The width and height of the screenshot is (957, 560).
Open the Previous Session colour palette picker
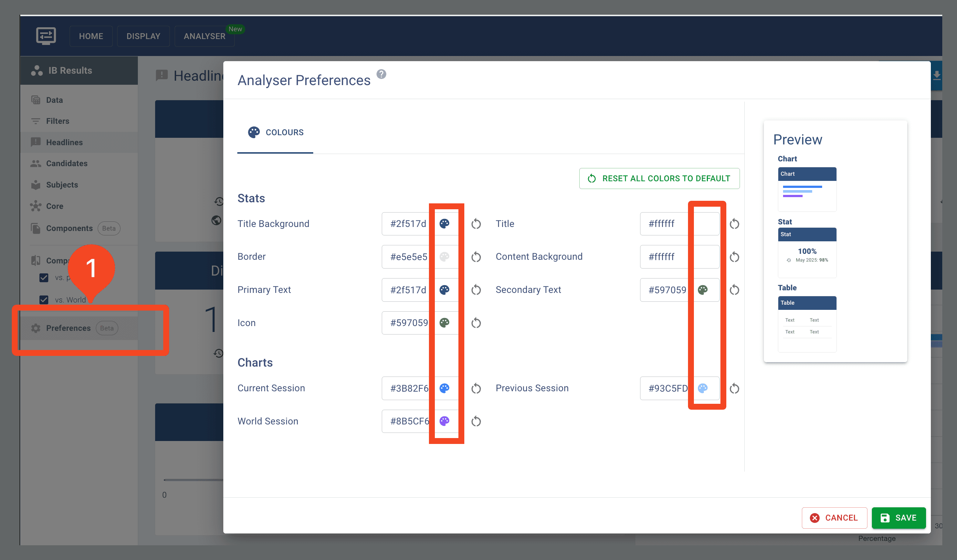tap(703, 388)
